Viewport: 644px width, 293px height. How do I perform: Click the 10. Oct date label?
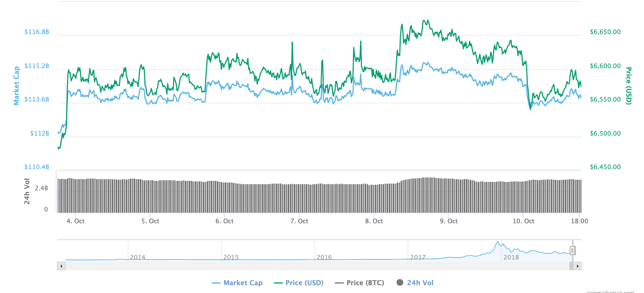523,221
